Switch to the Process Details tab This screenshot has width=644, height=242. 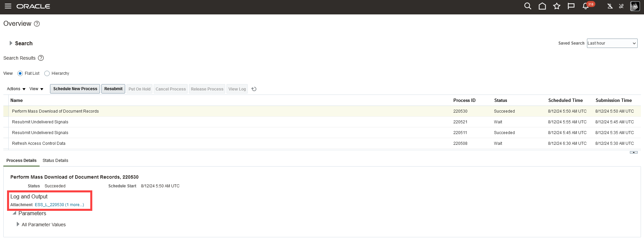click(21, 161)
